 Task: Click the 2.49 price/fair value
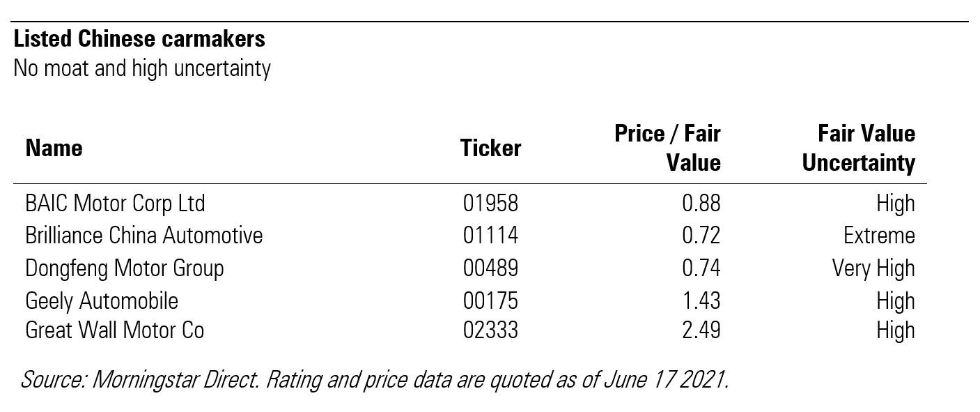point(701,330)
